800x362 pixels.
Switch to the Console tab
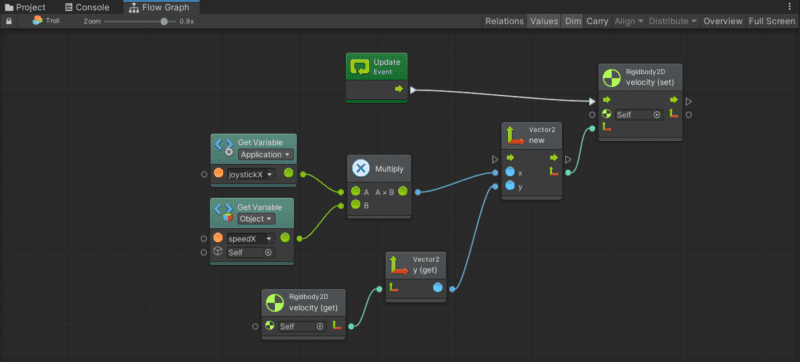[87, 7]
